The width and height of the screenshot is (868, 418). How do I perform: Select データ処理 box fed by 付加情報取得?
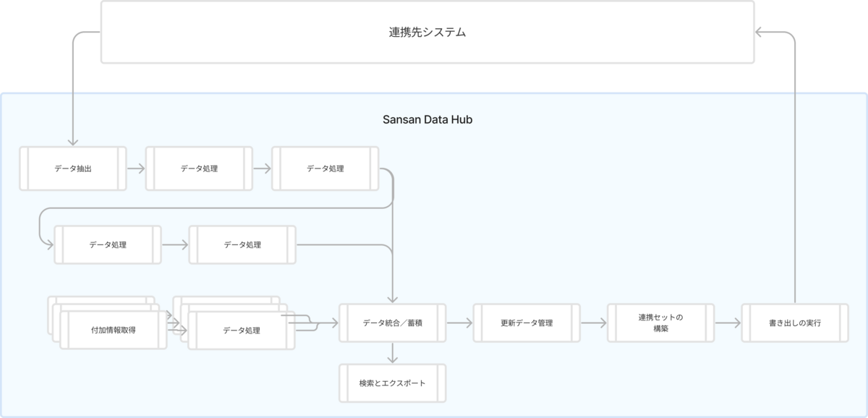click(241, 330)
